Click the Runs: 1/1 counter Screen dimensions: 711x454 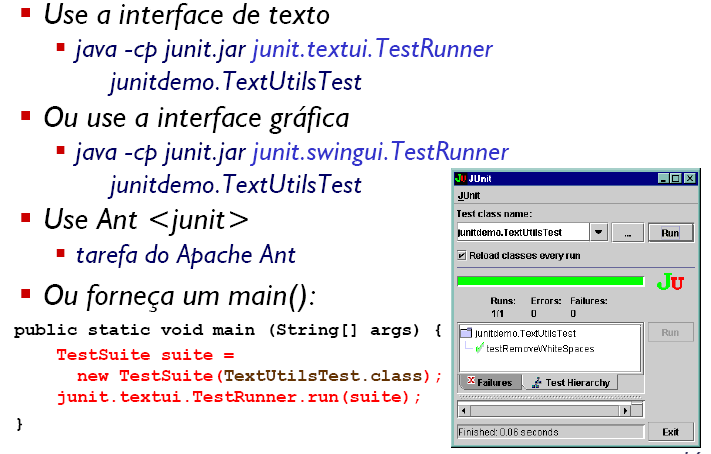pos(503,307)
